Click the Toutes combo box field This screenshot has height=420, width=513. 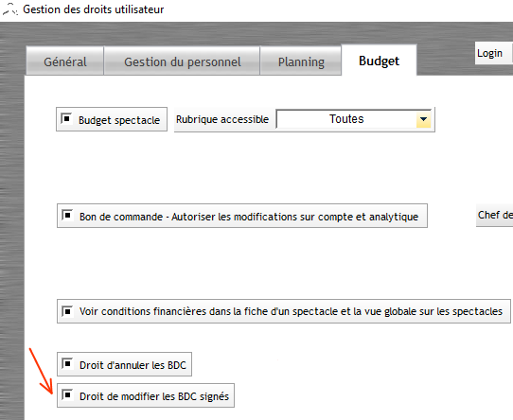click(353, 119)
